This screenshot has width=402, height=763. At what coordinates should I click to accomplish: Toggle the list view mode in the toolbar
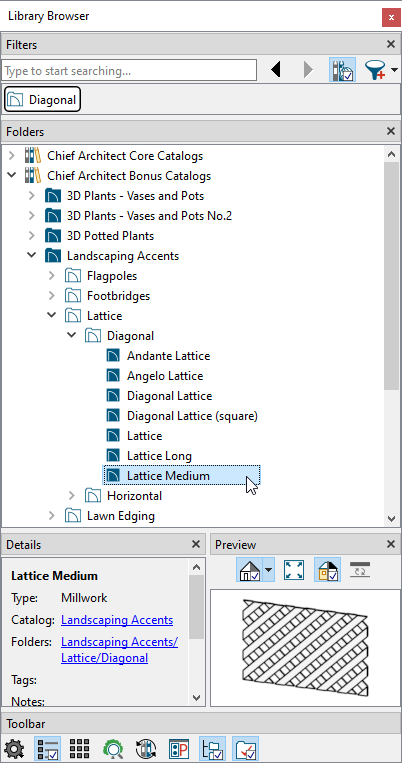(x=47, y=749)
